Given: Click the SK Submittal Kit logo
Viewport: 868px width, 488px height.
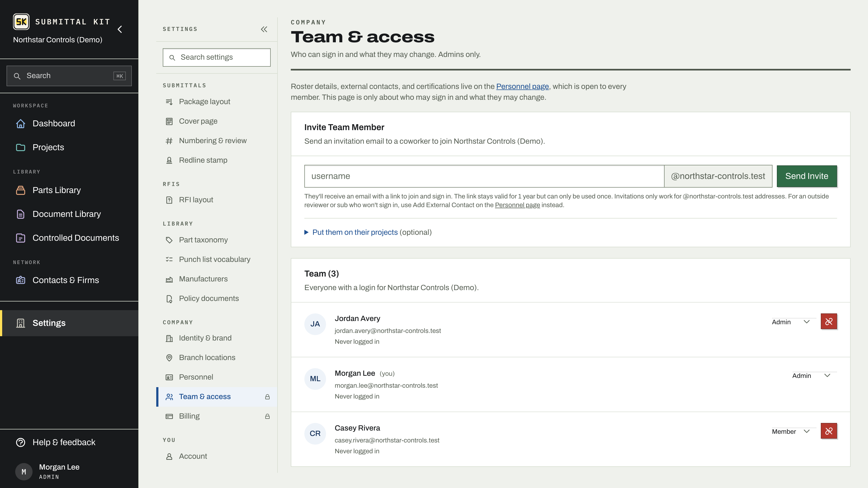Looking at the screenshot, I should tap(21, 22).
